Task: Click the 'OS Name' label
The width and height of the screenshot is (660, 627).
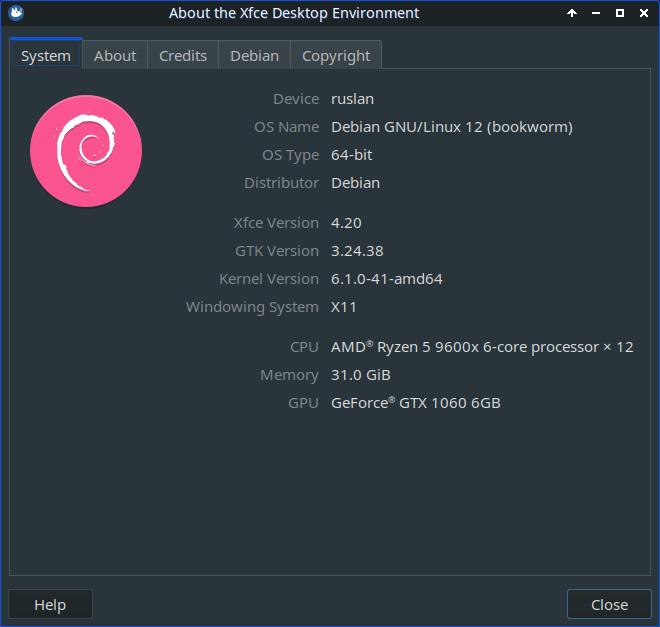Action: point(286,127)
